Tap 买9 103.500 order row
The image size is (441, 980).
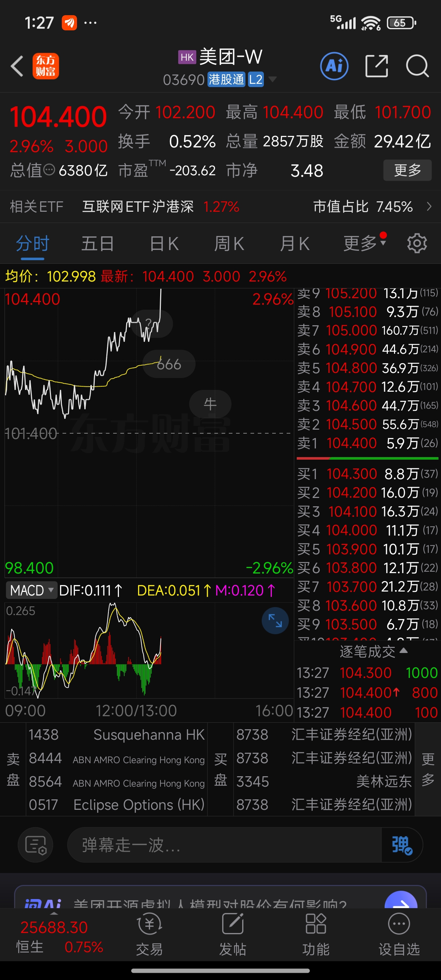click(368, 624)
